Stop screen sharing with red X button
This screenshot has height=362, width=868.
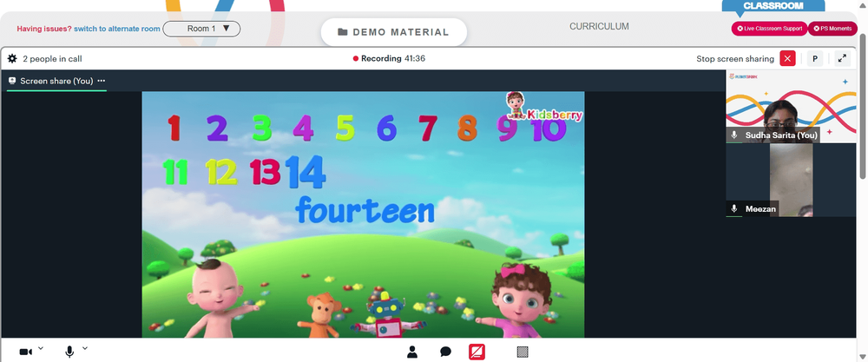point(787,59)
